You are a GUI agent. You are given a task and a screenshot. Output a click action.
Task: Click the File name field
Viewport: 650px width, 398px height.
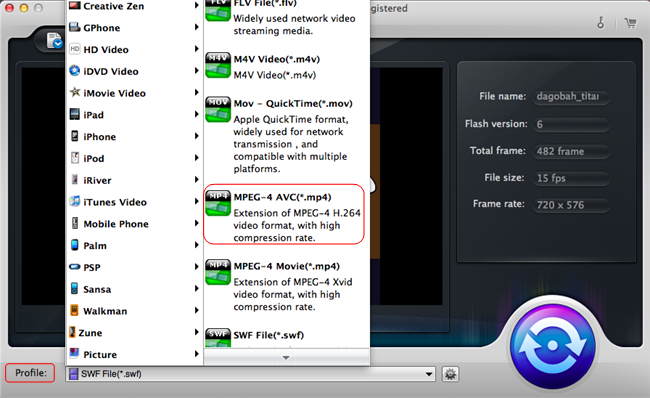click(x=570, y=97)
